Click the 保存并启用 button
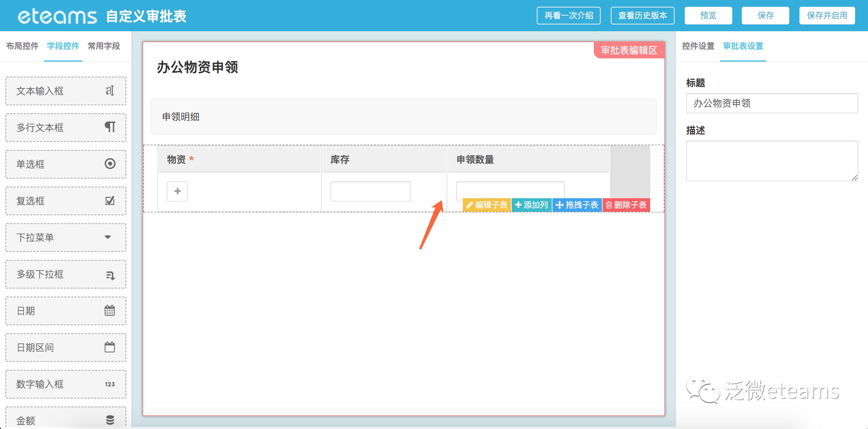The image size is (868, 429). pos(827,16)
